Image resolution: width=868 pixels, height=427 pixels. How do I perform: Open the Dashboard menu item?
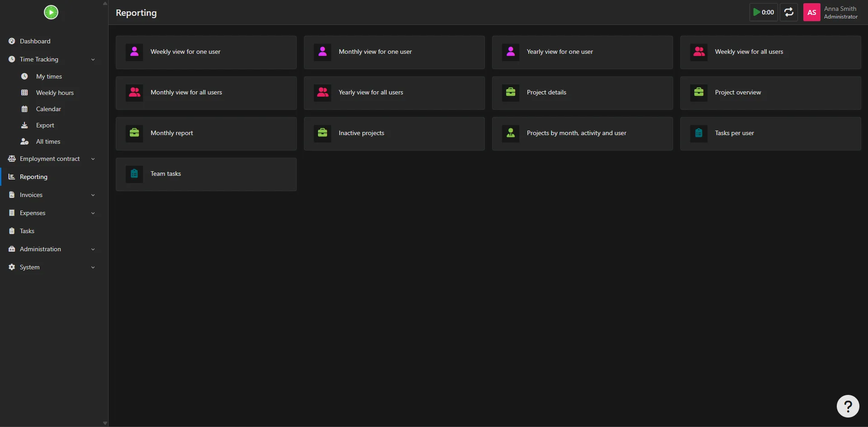click(x=51, y=41)
